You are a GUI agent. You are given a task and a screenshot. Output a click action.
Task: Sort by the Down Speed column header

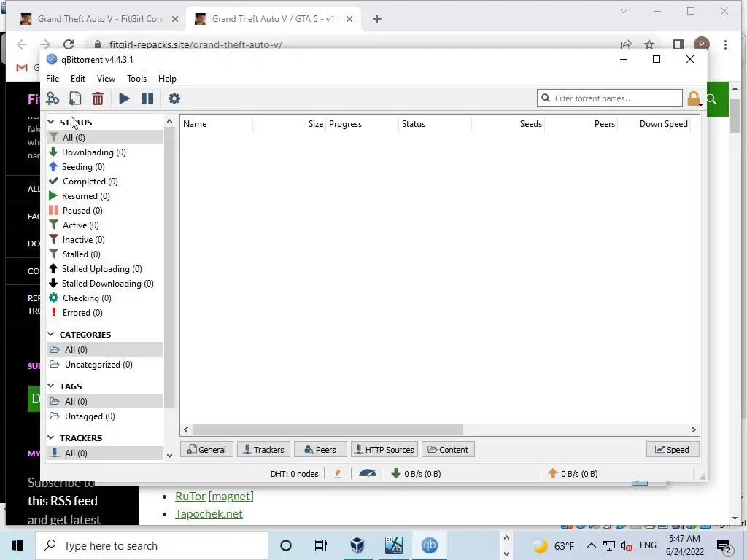(654, 124)
